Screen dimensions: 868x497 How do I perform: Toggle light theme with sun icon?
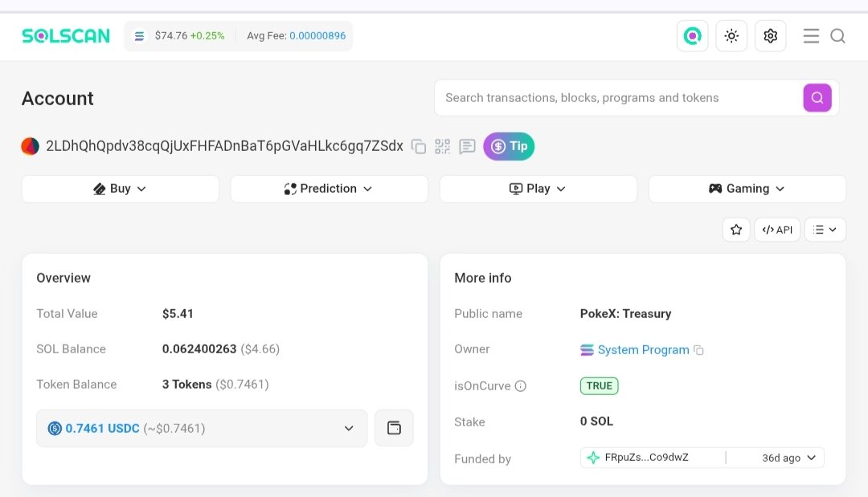tap(731, 36)
